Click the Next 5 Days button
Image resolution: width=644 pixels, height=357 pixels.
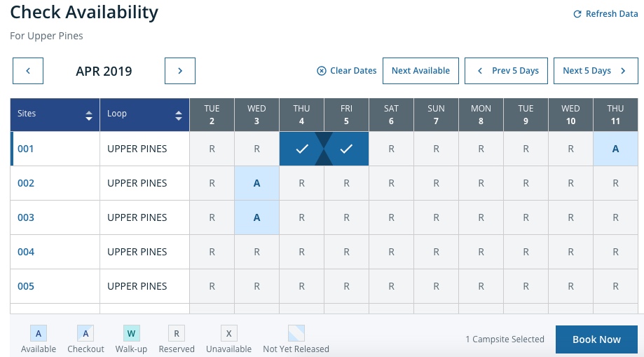coord(595,71)
